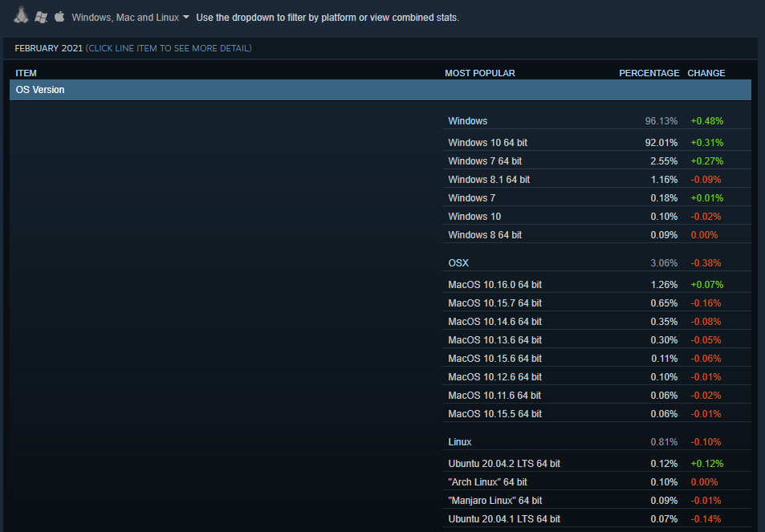Screen dimensions: 765x532
Task: Click the MacOS 10.12.6 64 bit row
Action: point(596,377)
